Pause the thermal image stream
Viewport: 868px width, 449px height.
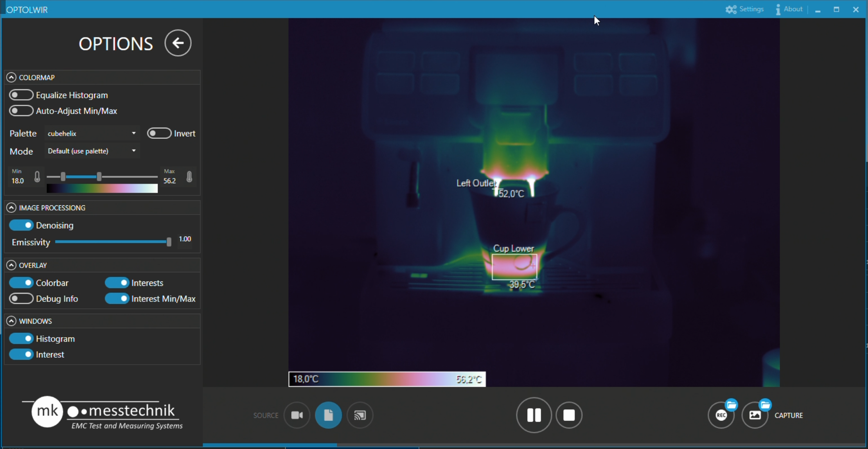pyautogui.click(x=534, y=415)
